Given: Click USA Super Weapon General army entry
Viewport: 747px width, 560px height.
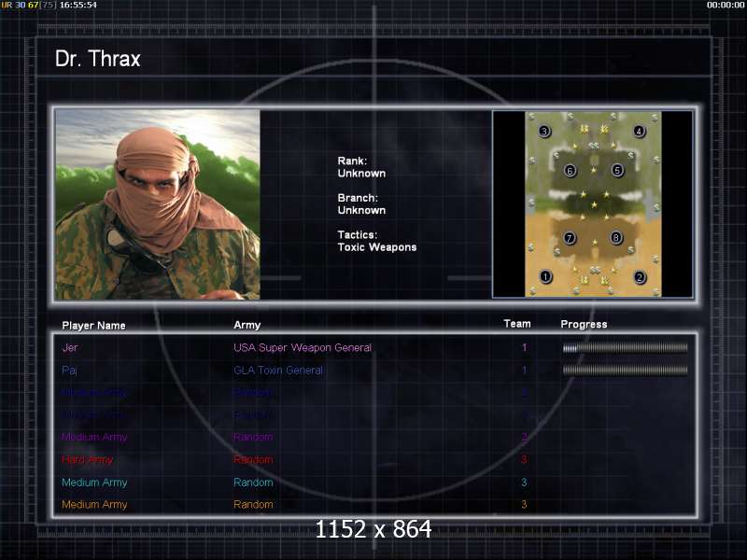Looking at the screenshot, I should click(303, 347).
